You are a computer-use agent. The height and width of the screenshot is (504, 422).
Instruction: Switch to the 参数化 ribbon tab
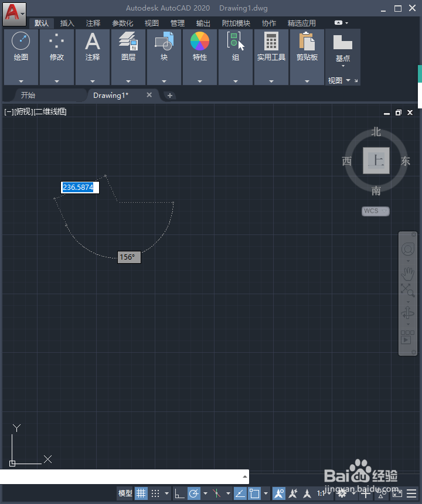pyautogui.click(x=122, y=23)
